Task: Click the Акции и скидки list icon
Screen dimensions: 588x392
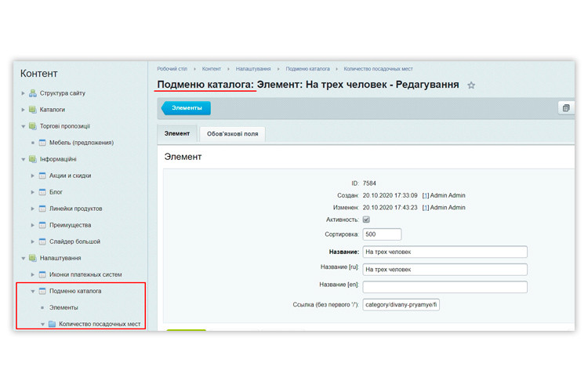Action: coord(42,176)
